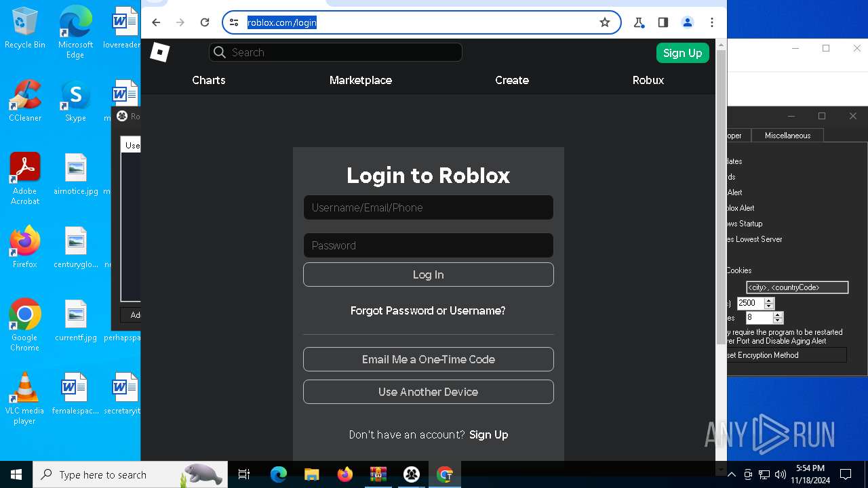The width and height of the screenshot is (868, 488).
Task: Focus the Password field
Action: pyautogui.click(x=429, y=245)
